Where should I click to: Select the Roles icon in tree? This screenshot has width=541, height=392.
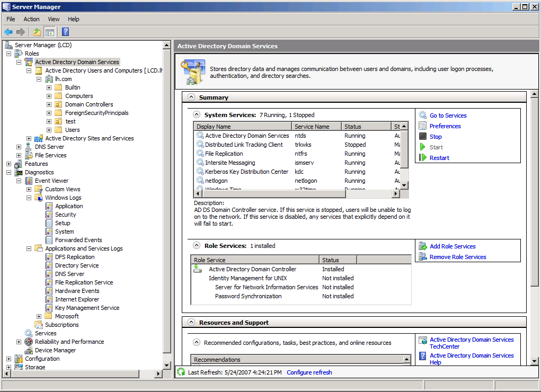point(19,54)
